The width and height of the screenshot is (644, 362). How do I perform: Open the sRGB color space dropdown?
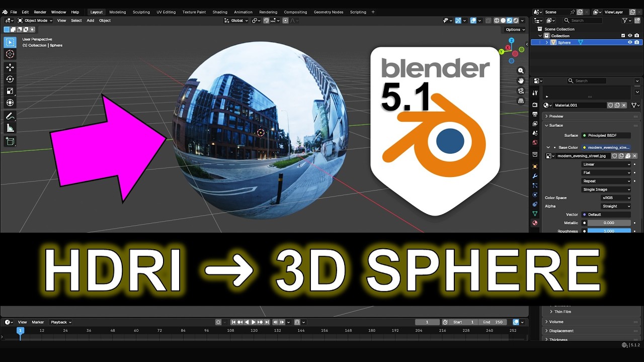tap(616, 198)
